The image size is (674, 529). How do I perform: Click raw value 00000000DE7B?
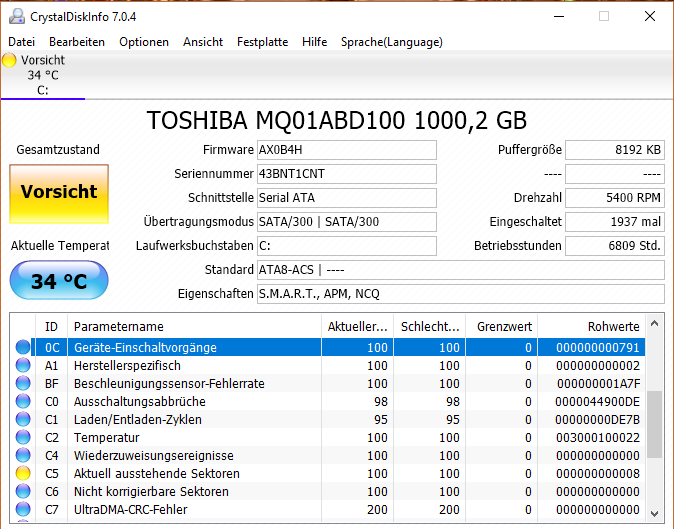point(597,419)
